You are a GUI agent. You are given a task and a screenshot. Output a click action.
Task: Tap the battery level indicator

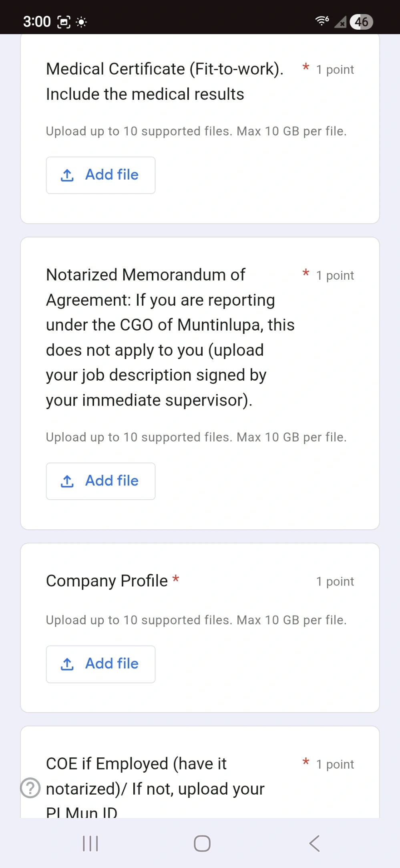361,22
